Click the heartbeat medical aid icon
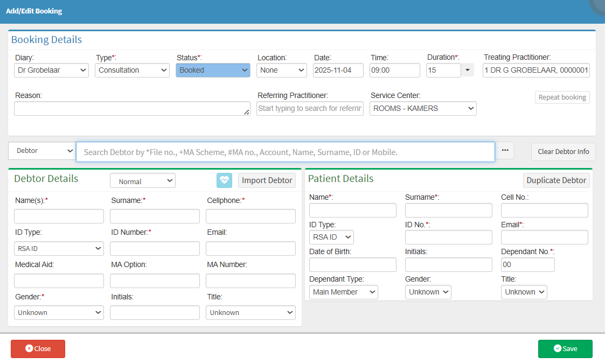This screenshot has height=364, width=605. [224, 180]
